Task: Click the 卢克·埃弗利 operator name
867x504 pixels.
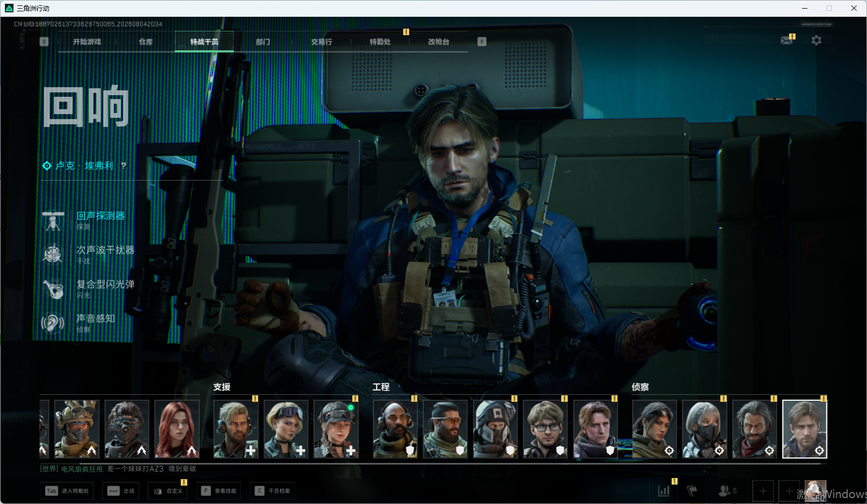Action: (85, 165)
